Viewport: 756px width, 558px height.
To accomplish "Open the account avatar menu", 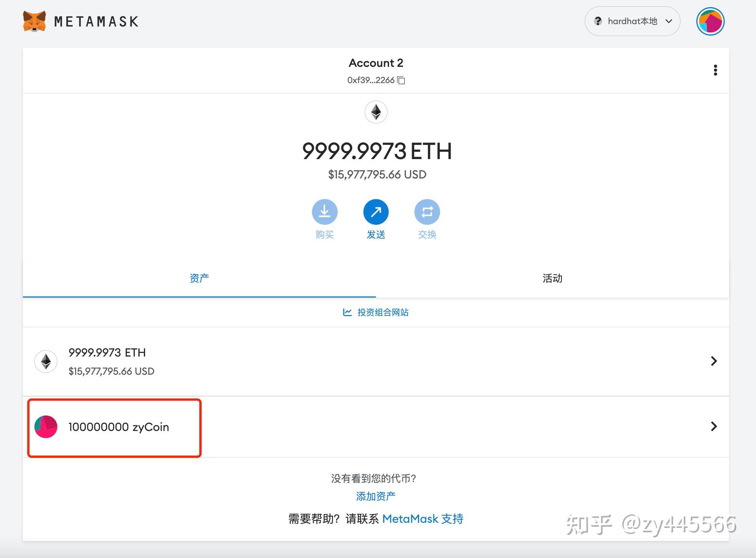I will point(710,21).
